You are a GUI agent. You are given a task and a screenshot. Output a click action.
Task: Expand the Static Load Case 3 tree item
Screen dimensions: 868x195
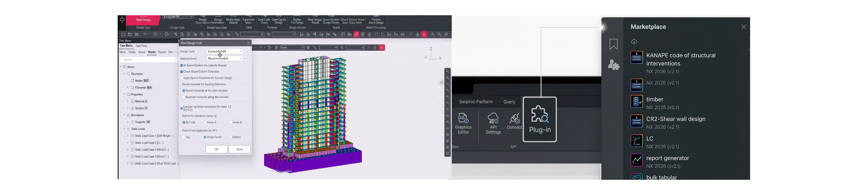[128, 150]
